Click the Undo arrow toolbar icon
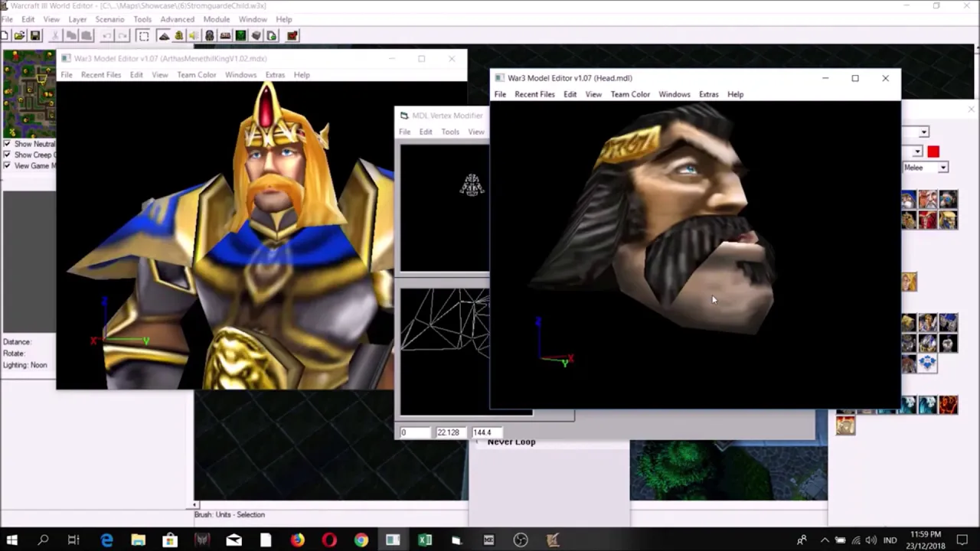 (x=106, y=35)
